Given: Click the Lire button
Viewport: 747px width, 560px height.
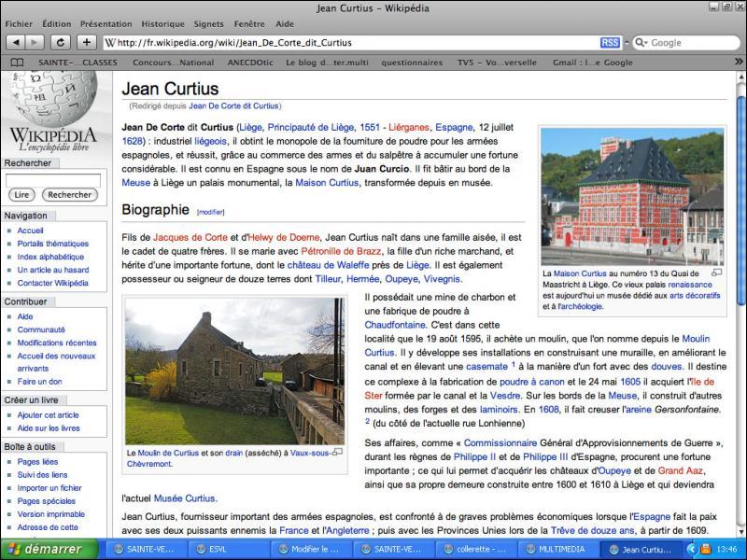Looking at the screenshot, I should tap(21, 195).
